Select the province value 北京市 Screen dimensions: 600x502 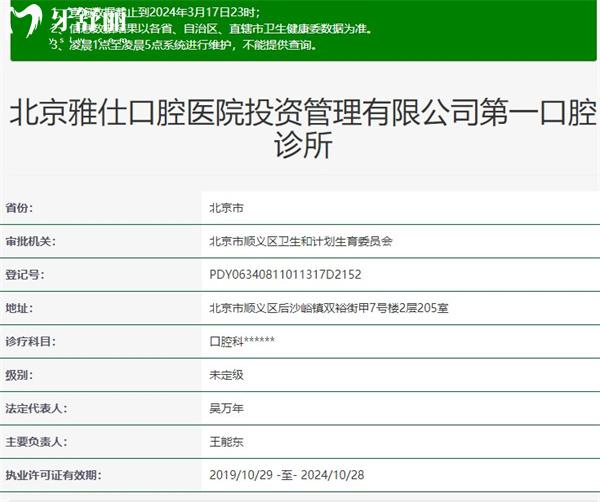(226, 208)
